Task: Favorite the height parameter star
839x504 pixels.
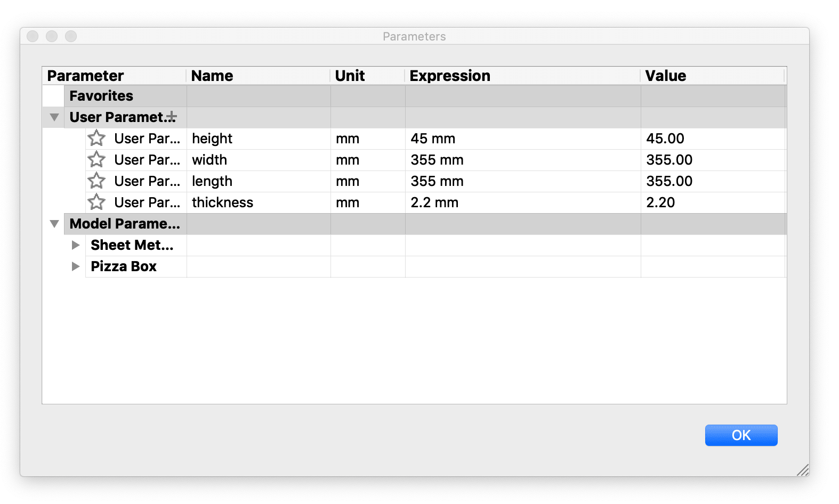Action: 96,139
